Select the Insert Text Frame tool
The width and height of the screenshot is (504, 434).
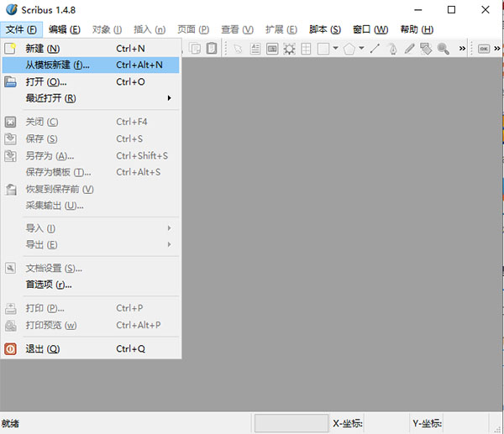click(255, 49)
